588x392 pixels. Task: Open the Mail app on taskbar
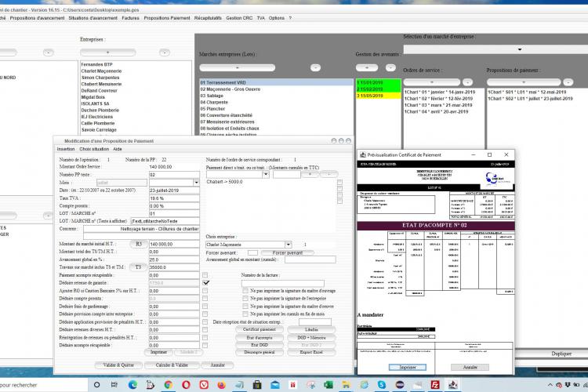pos(275,384)
